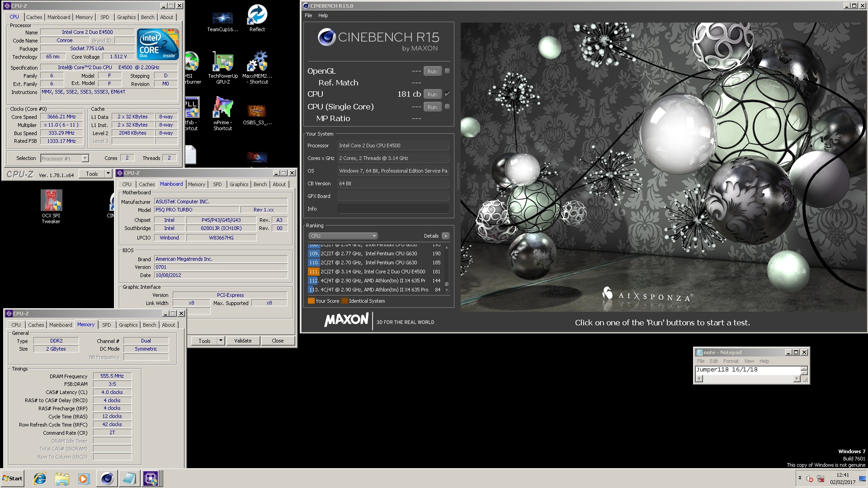Click Validate button in CPU-Z
This screenshot has height=488, width=868.
click(243, 341)
